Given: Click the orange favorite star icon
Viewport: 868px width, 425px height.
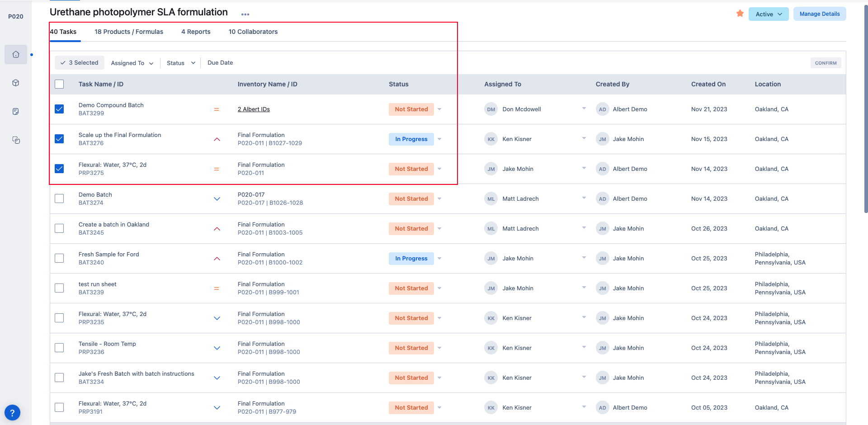Looking at the screenshot, I should click(x=740, y=14).
